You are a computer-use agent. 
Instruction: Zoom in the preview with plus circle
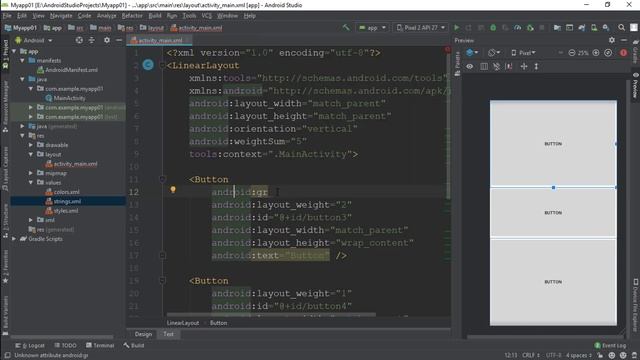[596, 53]
